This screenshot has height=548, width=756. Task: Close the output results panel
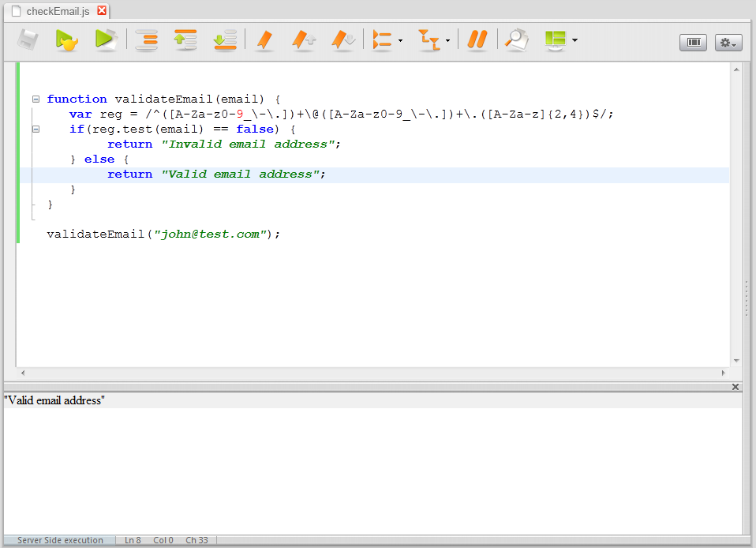[735, 387]
